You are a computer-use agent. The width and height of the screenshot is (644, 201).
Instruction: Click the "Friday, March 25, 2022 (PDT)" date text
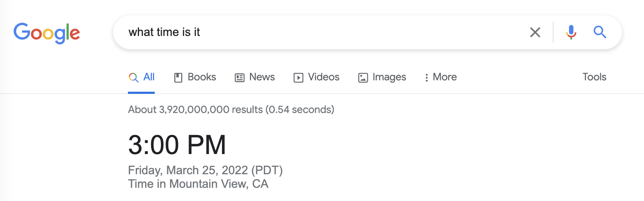[x=205, y=170]
